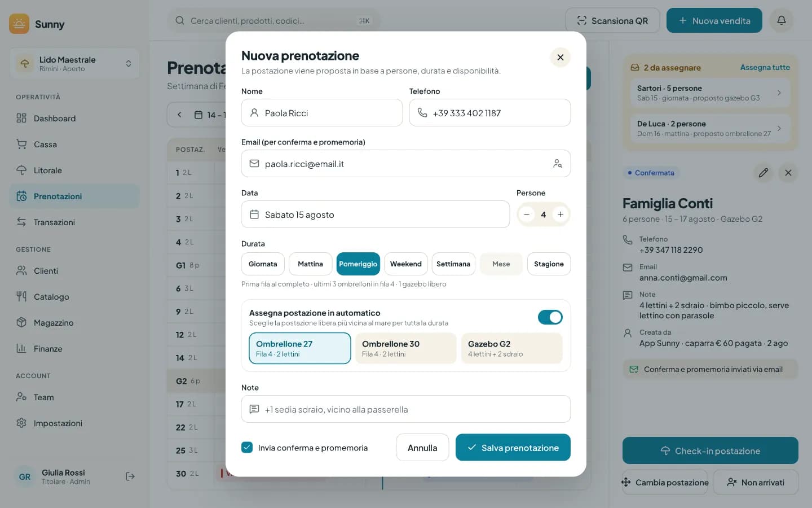Open Dashboard from the sidebar

click(x=74, y=119)
